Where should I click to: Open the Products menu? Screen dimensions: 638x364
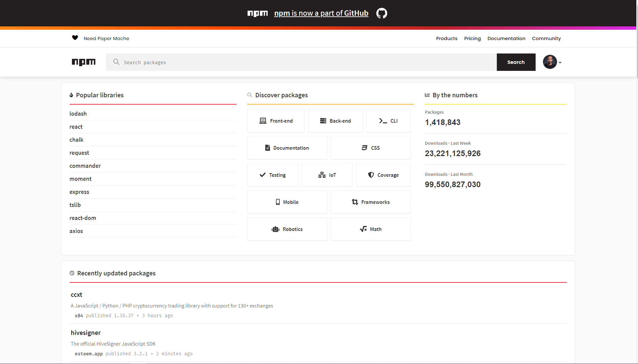click(447, 38)
